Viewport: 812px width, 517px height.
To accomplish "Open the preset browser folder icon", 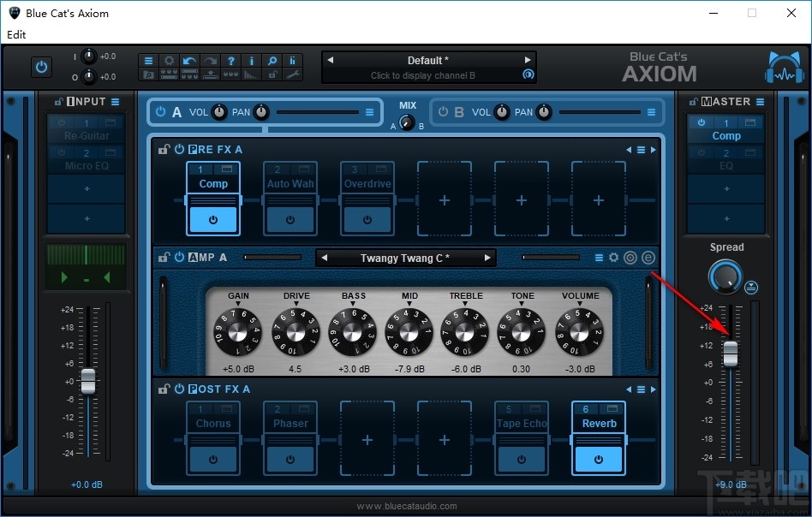I will point(149,74).
